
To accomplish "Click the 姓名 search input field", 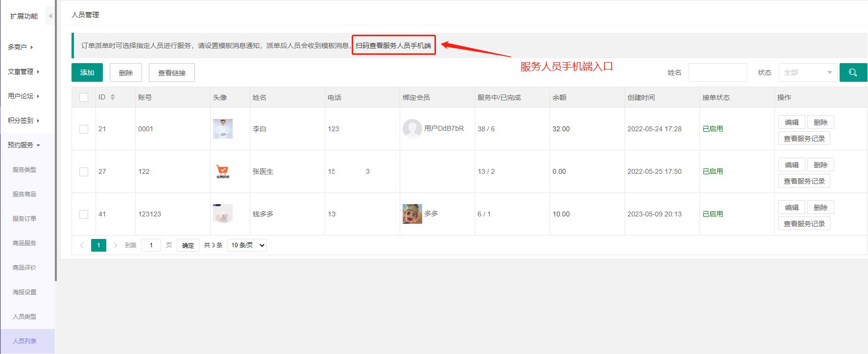I will coord(718,72).
